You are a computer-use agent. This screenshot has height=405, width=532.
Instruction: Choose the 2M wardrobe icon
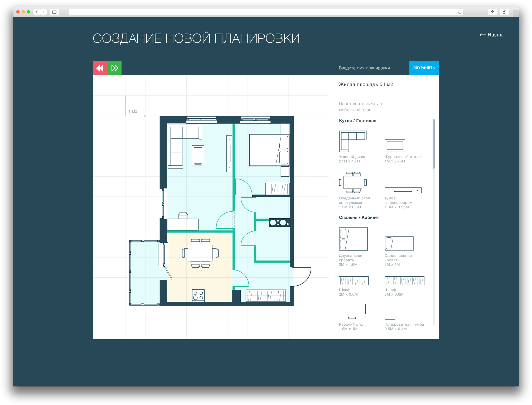[354, 281]
